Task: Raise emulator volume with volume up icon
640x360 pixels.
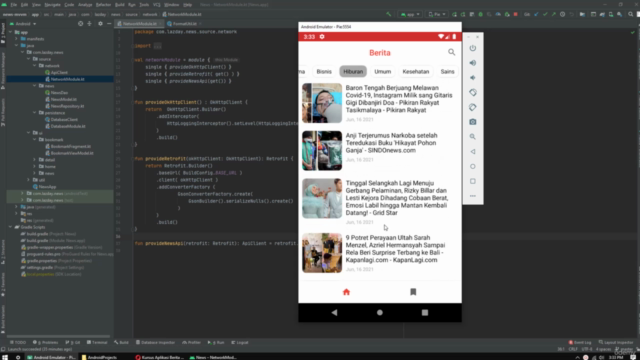Action: click(473, 63)
